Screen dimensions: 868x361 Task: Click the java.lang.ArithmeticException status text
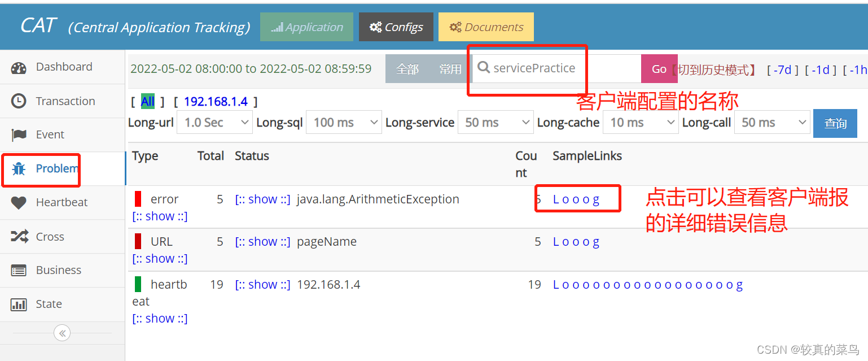pyautogui.click(x=378, y=199)
